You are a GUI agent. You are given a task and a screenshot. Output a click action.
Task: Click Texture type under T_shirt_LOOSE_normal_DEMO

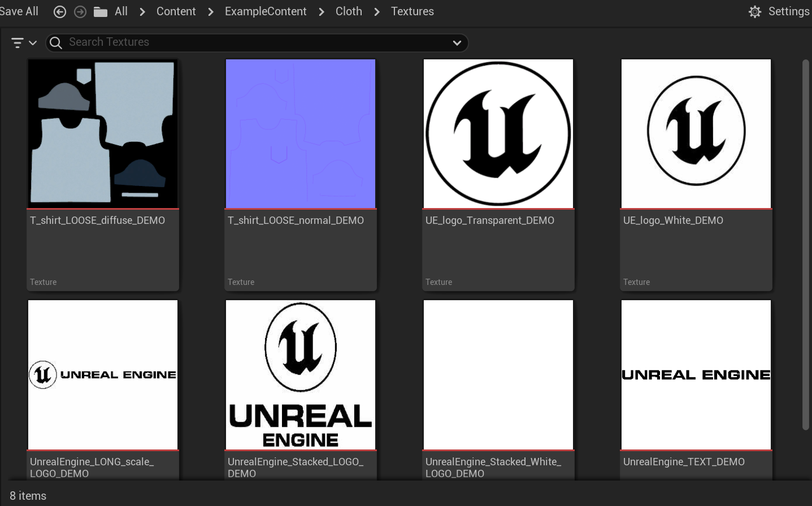point(241,282)
